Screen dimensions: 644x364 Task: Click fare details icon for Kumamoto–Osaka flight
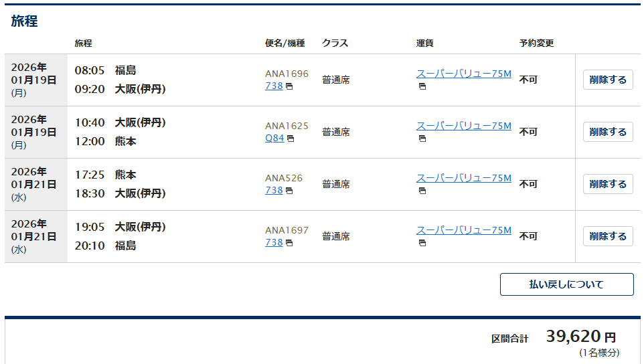coord(422,191)
